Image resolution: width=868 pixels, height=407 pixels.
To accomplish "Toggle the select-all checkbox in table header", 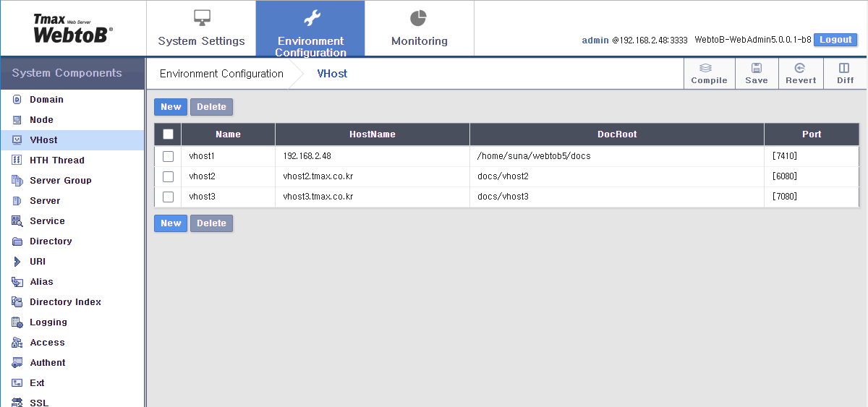I will tap(168, 134).
